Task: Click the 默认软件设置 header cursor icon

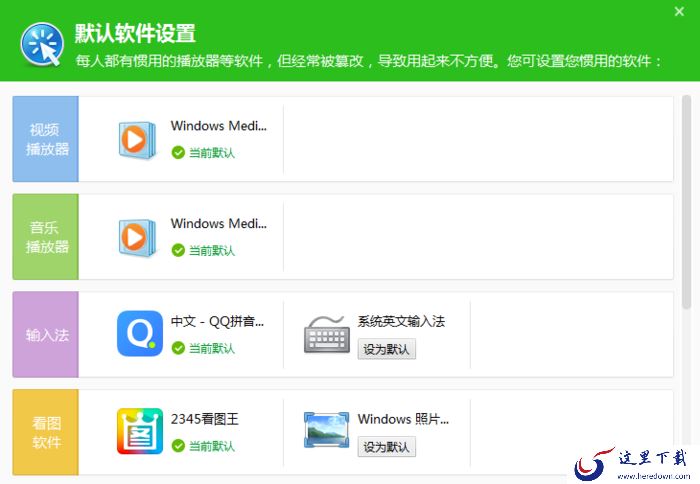Action: [42, 44]
